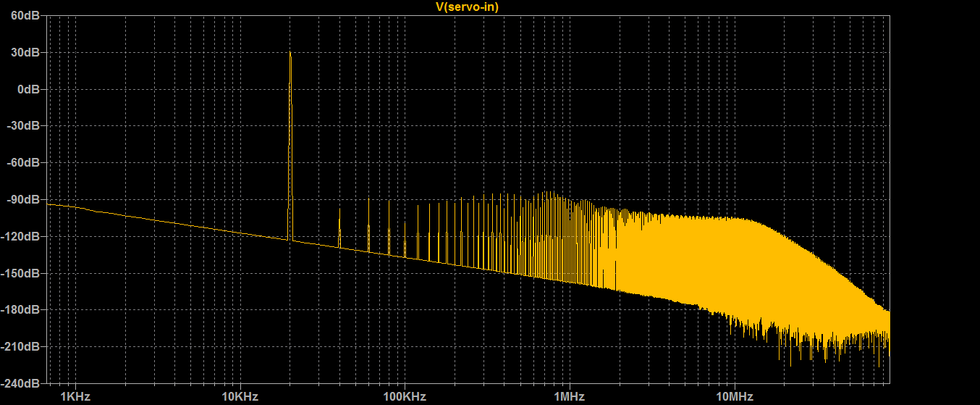Click the -210dB vertical axis label

(x=22, y=346)
